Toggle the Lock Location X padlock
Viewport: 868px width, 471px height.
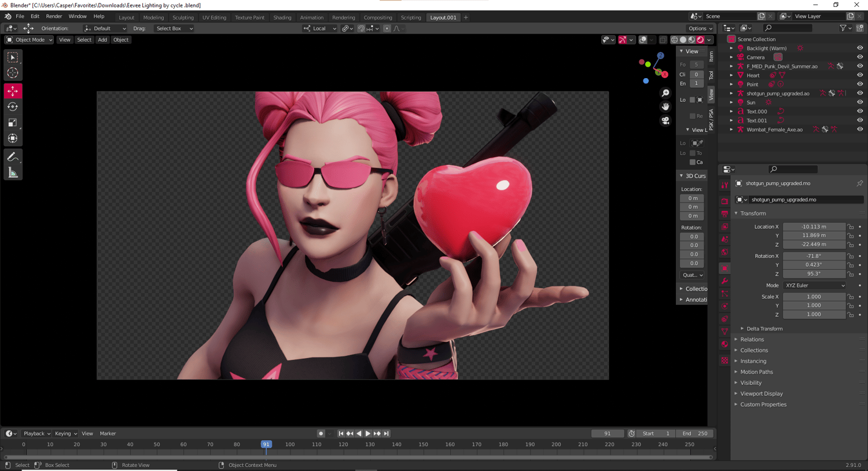coord(850,227)
